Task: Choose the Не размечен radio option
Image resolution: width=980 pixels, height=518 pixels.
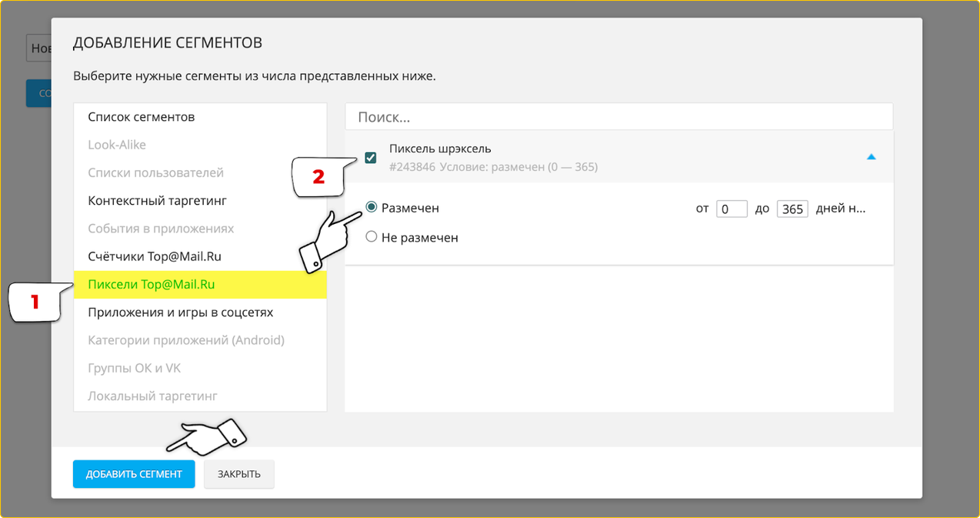Action: 372,237
